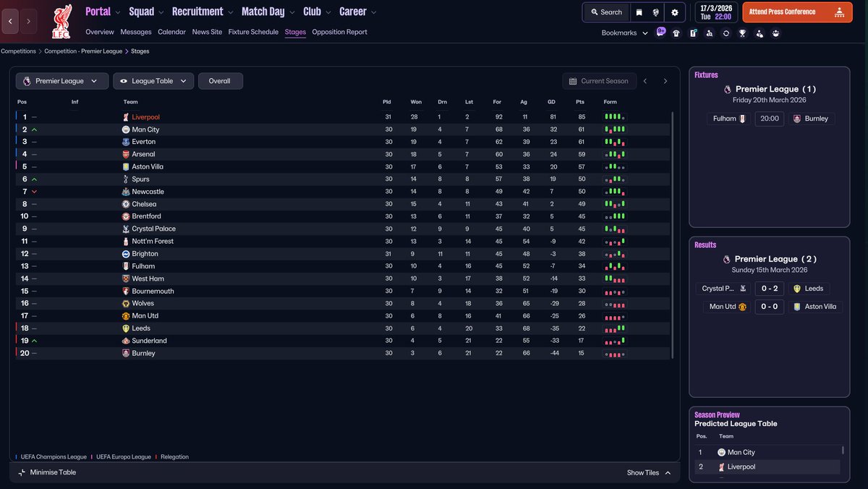Sort table by GD column header
Screen dimensions: 868x489
point(552,102)
